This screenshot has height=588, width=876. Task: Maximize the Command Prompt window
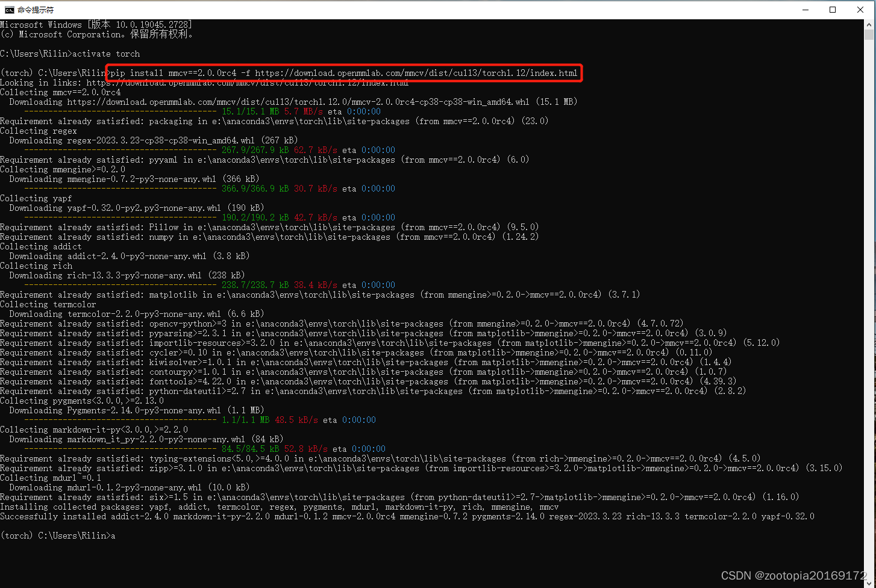click(833, 10)
